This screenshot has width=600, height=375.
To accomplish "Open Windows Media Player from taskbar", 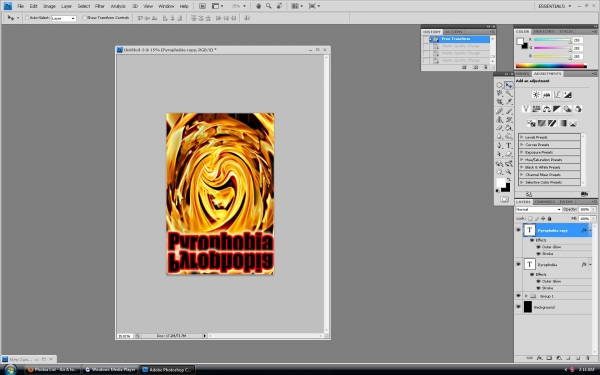I will [110, 370].
